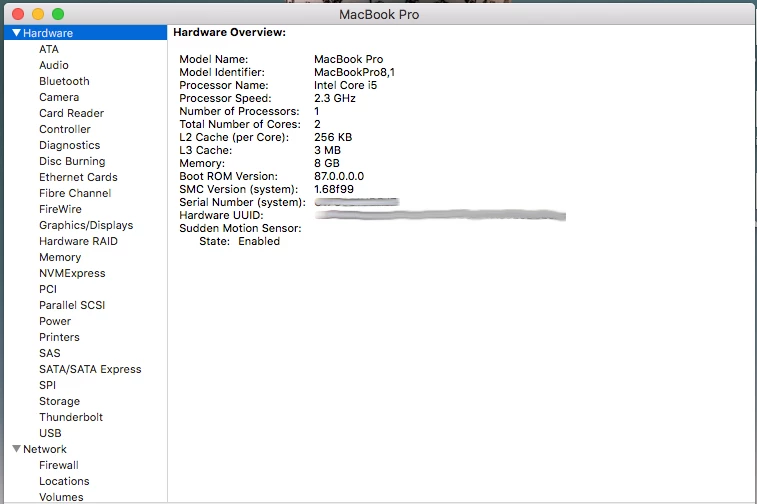Click the green zoom window button
Image resolution: width=757 pixels, height=504 pixels.
coord(58,14)
